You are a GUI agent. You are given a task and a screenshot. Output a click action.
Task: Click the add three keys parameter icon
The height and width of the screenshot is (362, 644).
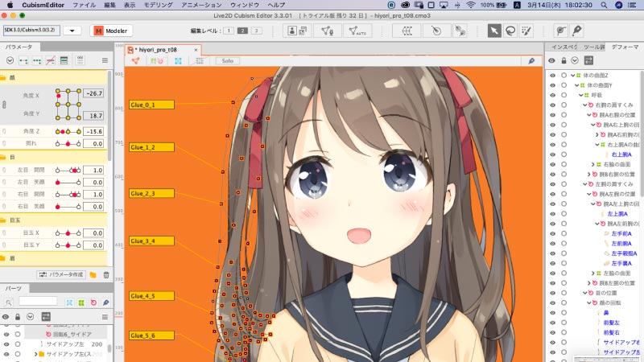pyautogui.click(x=37, y=61)
